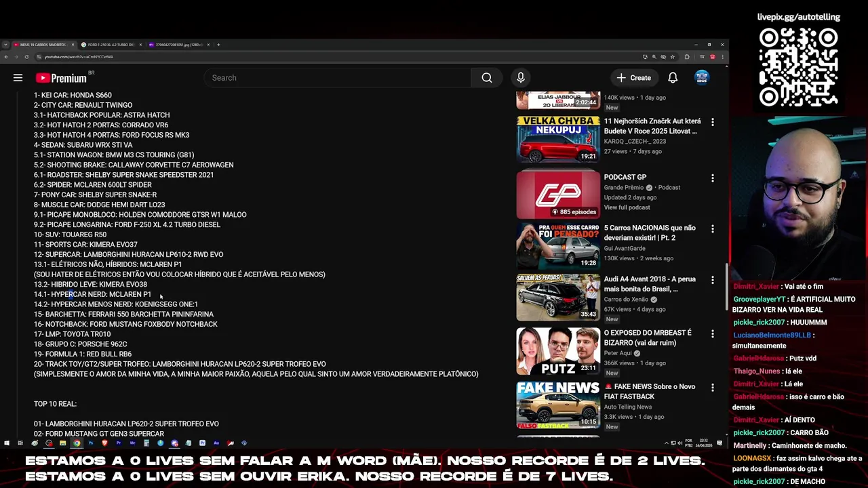Image resolution: width=868 pixels, height=488 pixels.
Task: Click the 'TOP 10 REAL:' heading text
Action: coord(55,404)
